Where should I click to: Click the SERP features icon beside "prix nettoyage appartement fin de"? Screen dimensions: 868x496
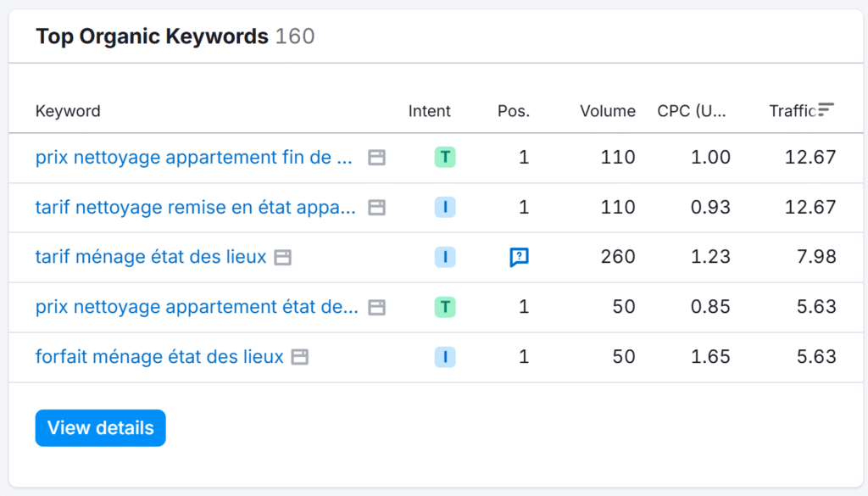pyautogui.click(x=376, y=158)
